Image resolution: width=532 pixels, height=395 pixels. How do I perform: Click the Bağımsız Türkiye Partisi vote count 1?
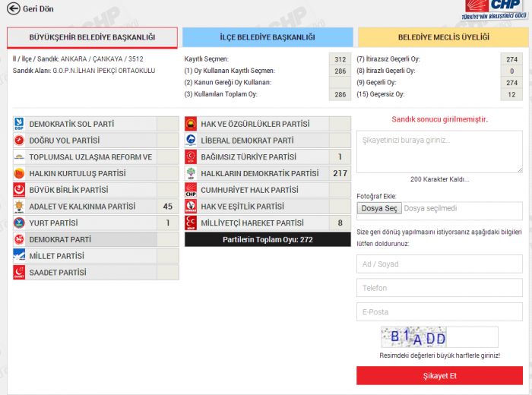point(340,157)
